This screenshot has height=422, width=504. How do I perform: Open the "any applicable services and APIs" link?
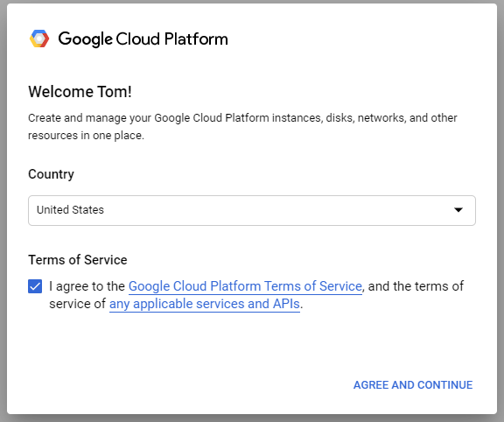pos(205,304)
